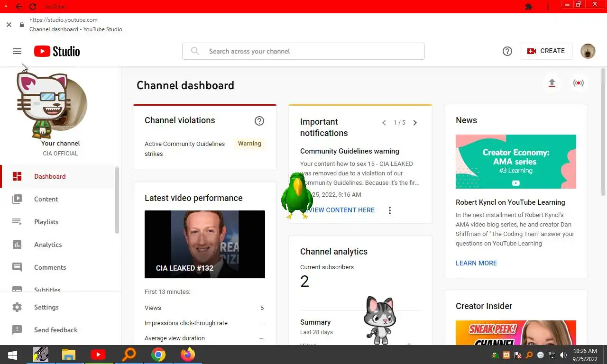
Task: Open the Windows Start menu
Action: pos(12,355)
